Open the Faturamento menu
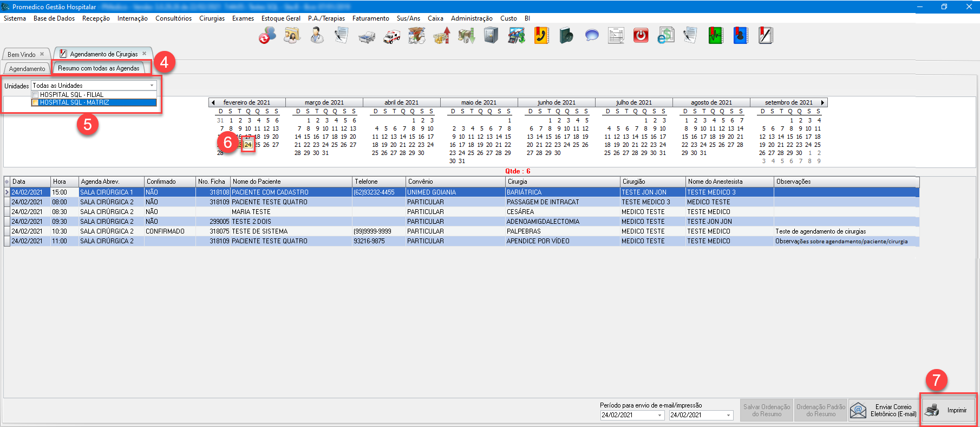 click(370, 18)
